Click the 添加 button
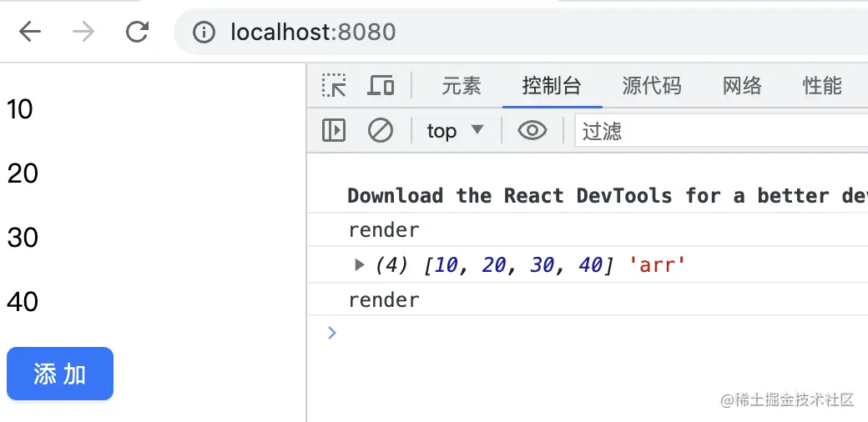 click(60, 374)
